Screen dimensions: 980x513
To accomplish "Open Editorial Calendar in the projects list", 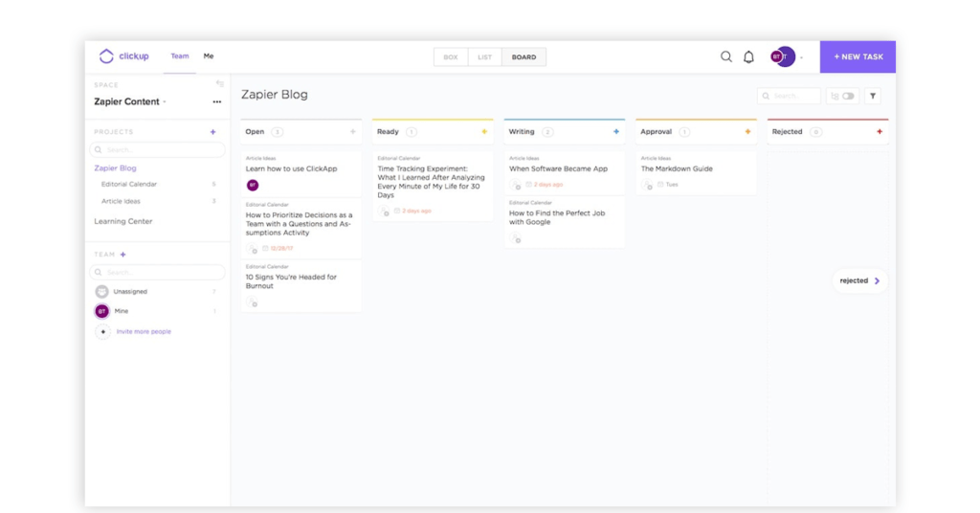I will coord(129,184).
